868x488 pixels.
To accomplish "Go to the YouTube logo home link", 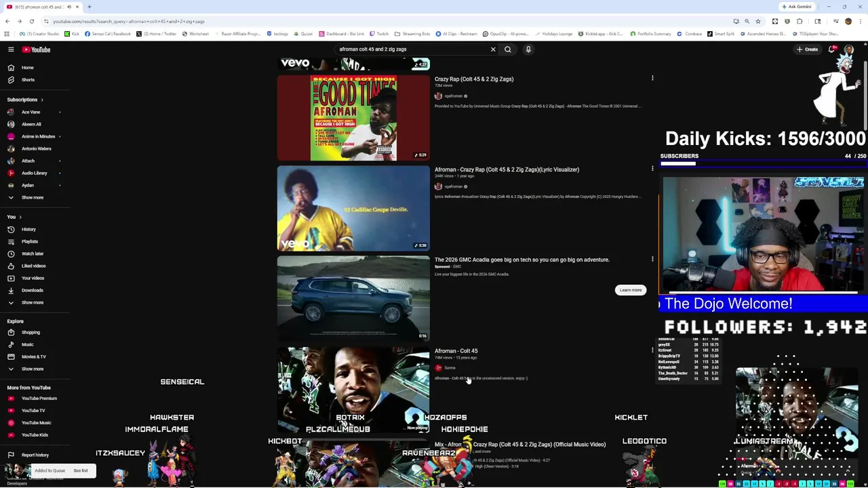I will pos(36,49).
